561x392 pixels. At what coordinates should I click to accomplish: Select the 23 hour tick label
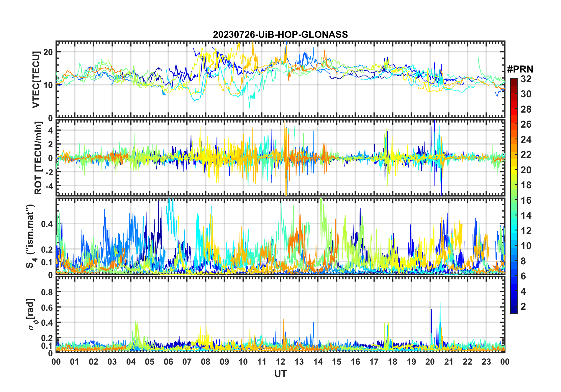click(486, 362)
